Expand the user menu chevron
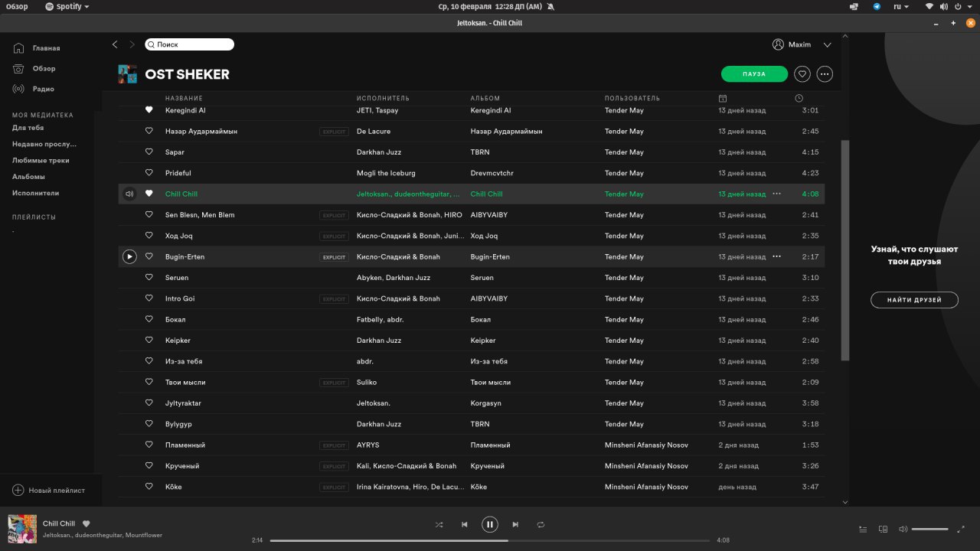Screen dimensions: 980x551 [x=827, y=44]
